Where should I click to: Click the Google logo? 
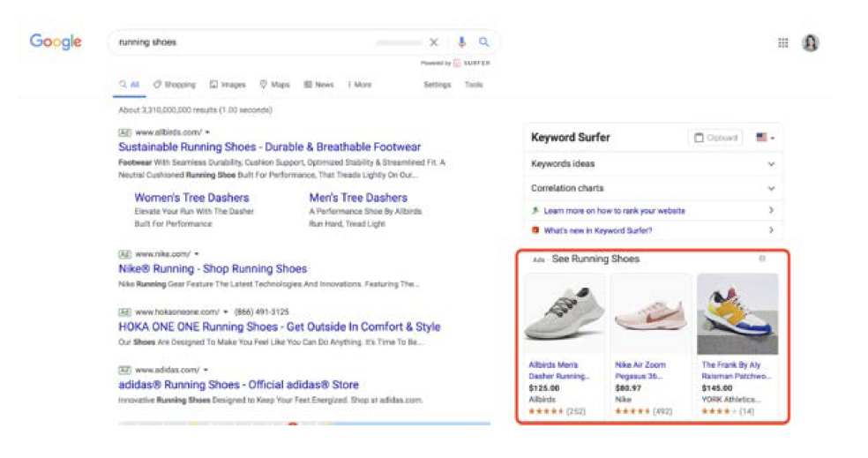point(56,41)
